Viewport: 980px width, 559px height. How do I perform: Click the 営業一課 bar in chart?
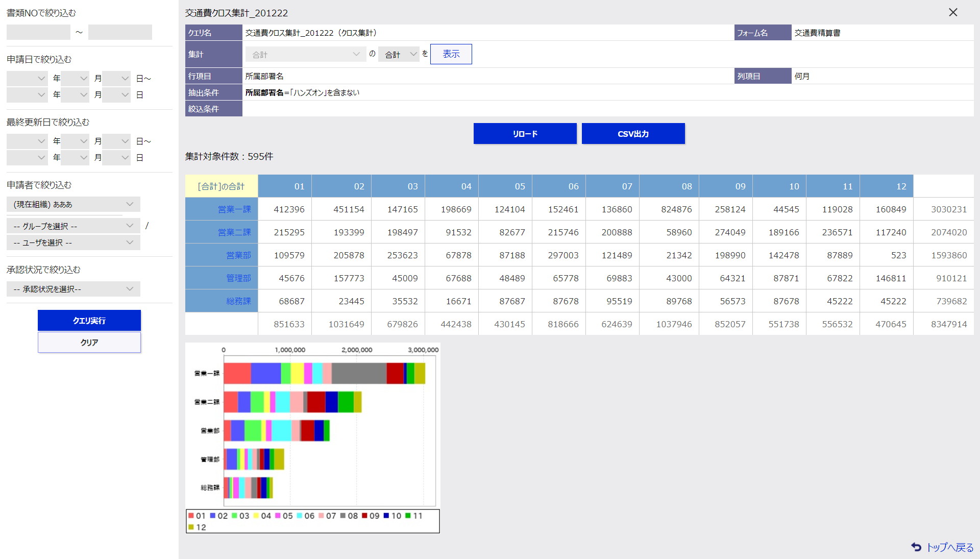click(x=324, y=373)
